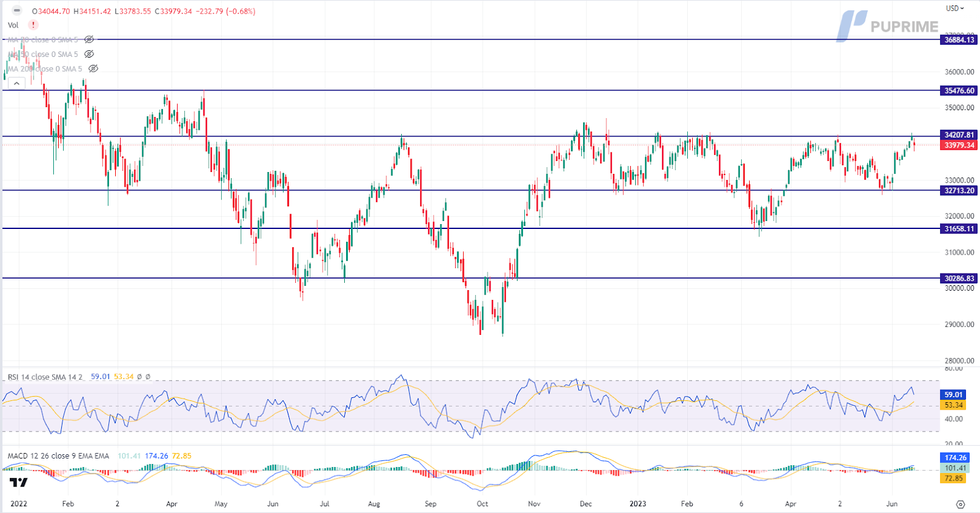Open the TradingView logo link
Image resolution: width=980 pixels, height=513 pixels.
pos(19,482)
